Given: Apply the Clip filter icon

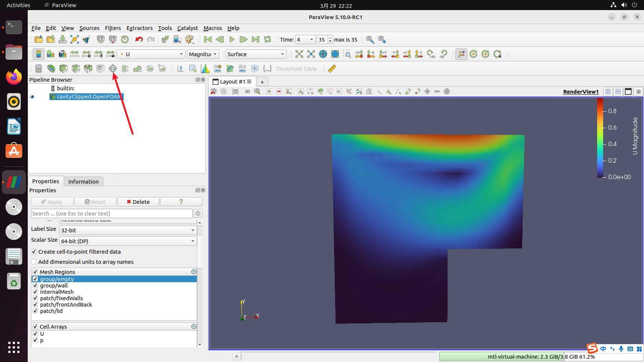Looking at the screenshot, I should click(x=63, y=69).
